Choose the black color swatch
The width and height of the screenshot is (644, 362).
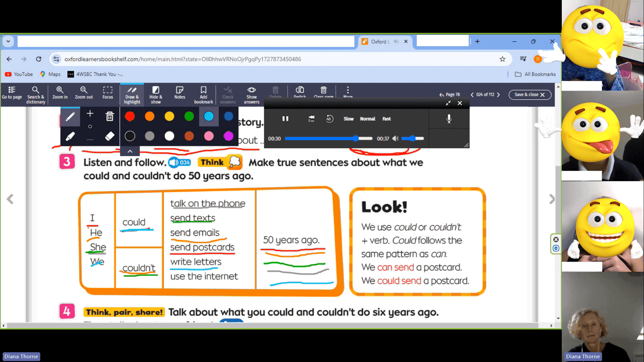pos(130,136)
